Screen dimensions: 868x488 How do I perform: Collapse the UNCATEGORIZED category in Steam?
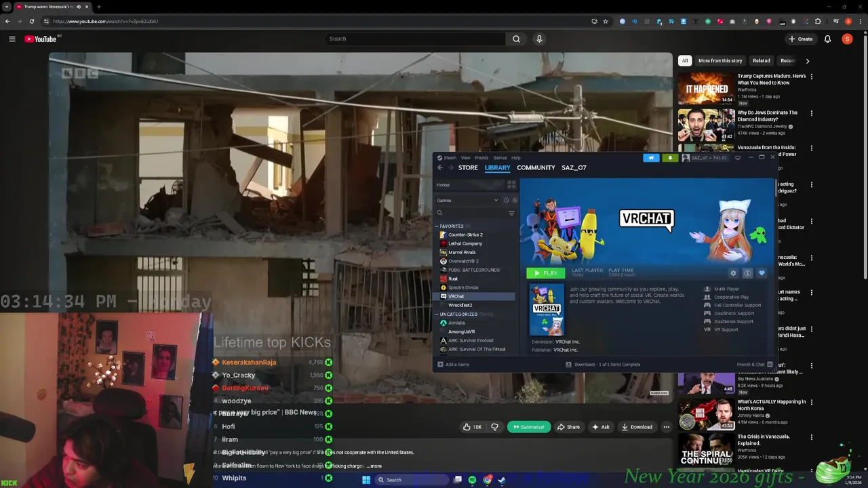(x=437, y=314)
